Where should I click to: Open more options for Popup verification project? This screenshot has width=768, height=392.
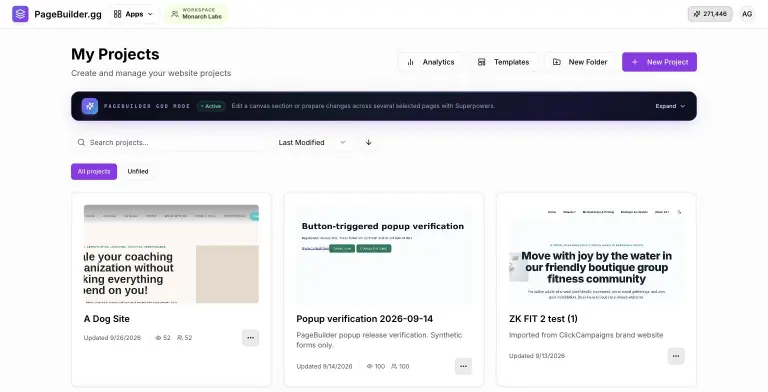pyautogui.click(x=463, y=366)
